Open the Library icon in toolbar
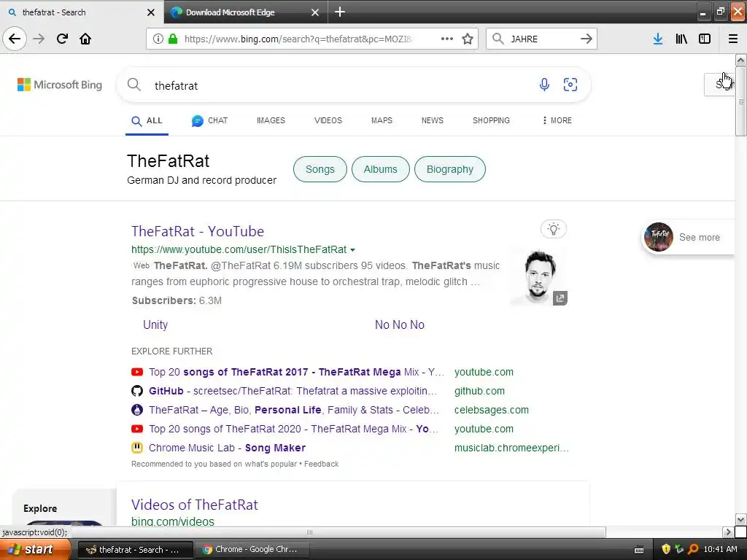 tap(681, 39)
